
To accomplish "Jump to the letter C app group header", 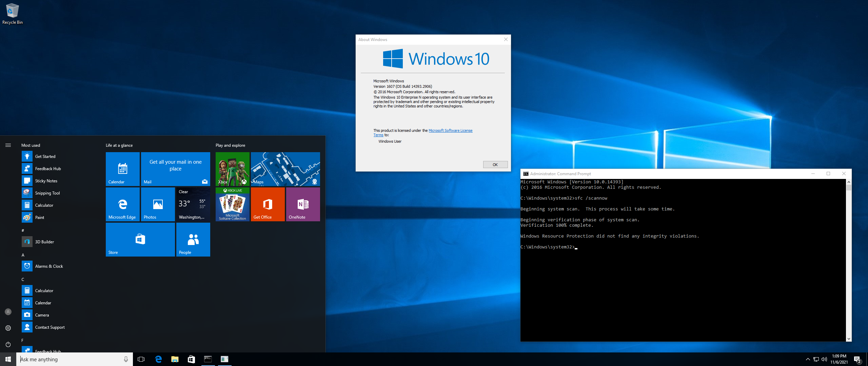I will 23,279.
